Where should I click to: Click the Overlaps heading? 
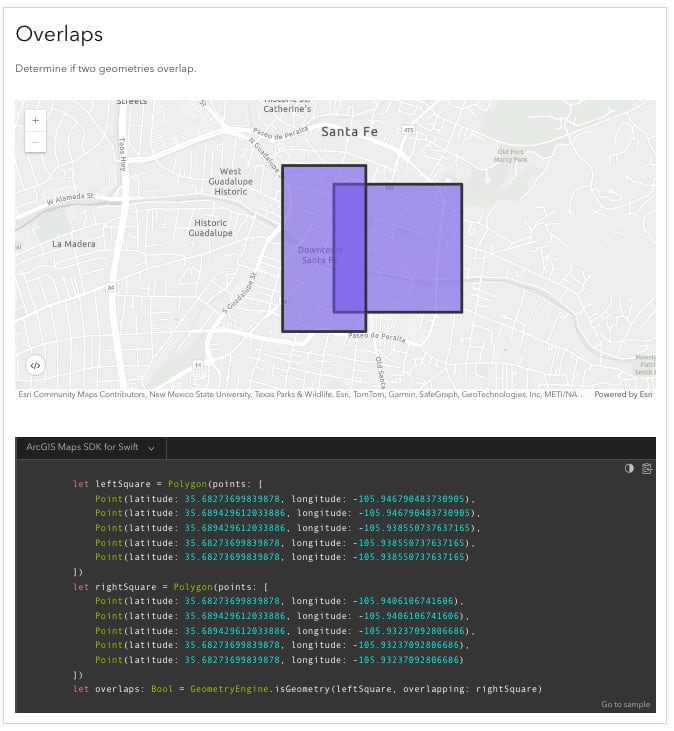59,34
